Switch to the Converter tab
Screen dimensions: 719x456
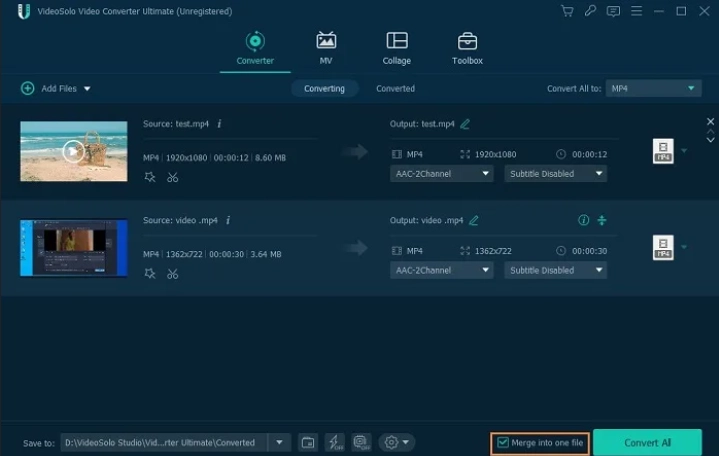click(255, 48)
